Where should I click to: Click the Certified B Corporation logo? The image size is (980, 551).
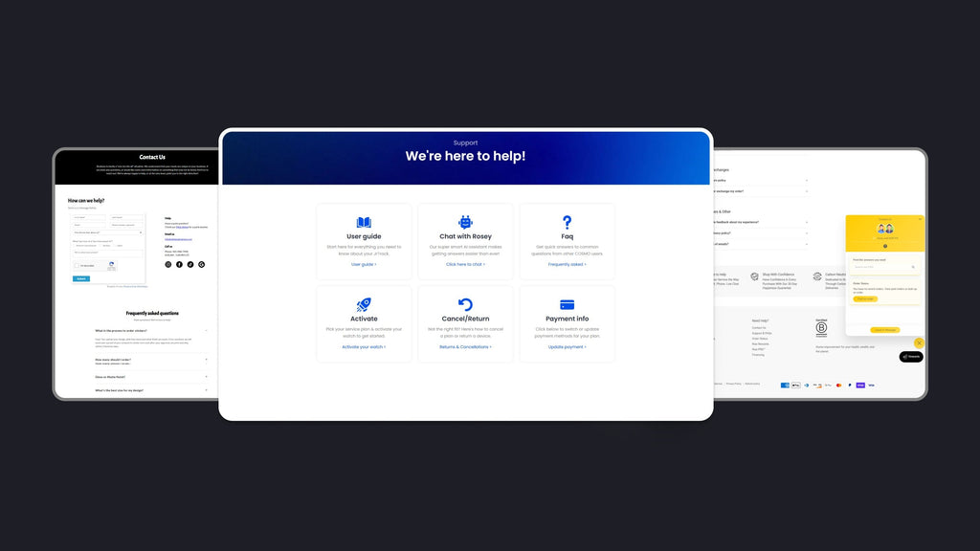(x=821, y=327)
